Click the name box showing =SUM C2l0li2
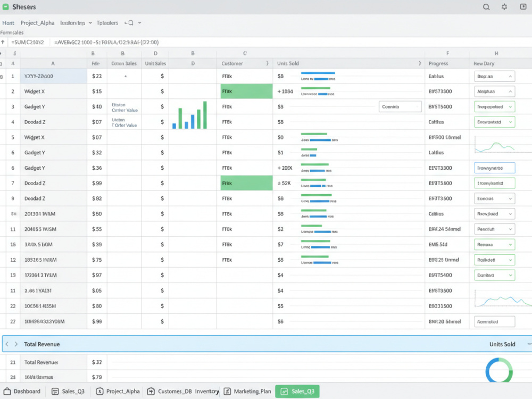This screenshot has width=532, height=399. 28,42
